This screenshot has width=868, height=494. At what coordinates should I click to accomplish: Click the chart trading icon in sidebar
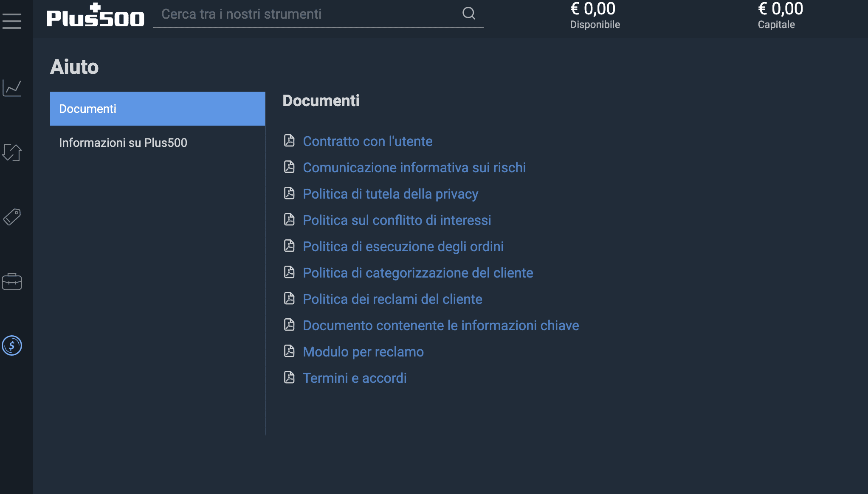click(x=12, y=88)
